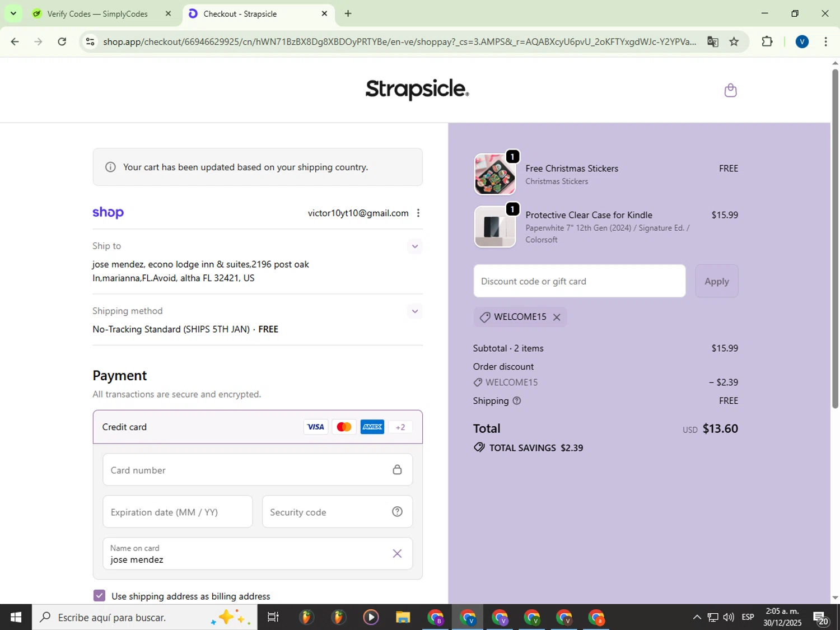Open the shopping bag cart icon
840x630 pixels.
pyautogui.click(x=730, y=90)
